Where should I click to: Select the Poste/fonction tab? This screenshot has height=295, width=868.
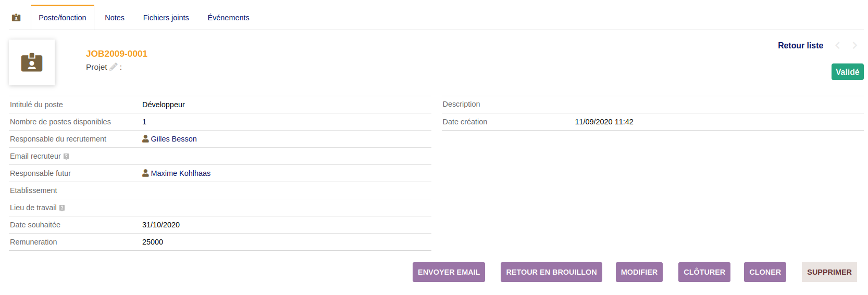click(63, 18)
